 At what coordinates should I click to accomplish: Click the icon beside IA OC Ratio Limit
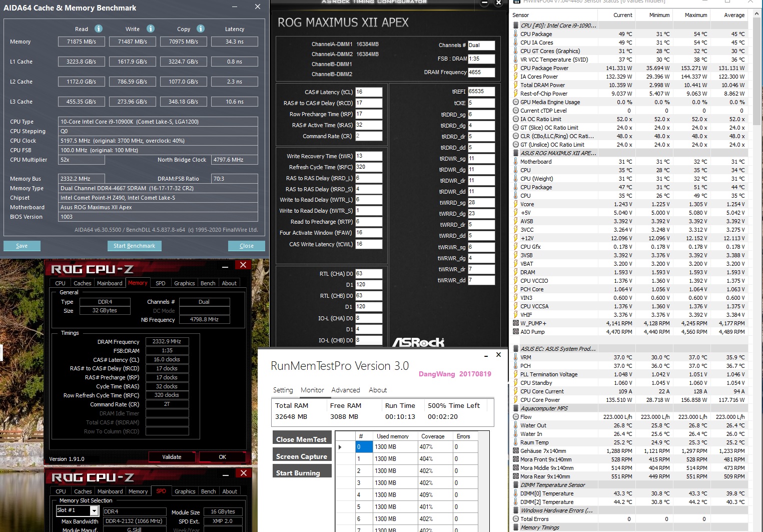[516, 119]
